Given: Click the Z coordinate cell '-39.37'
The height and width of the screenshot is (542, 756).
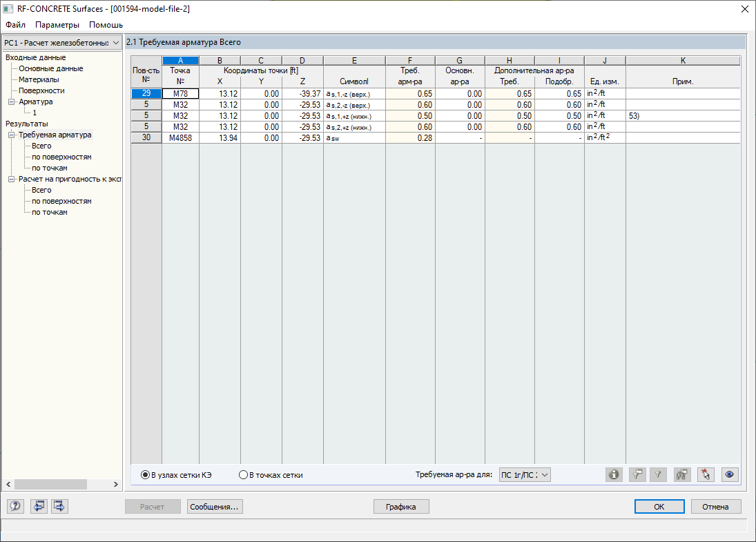Looking at the screenshot, I should click(x=302, y=93).
